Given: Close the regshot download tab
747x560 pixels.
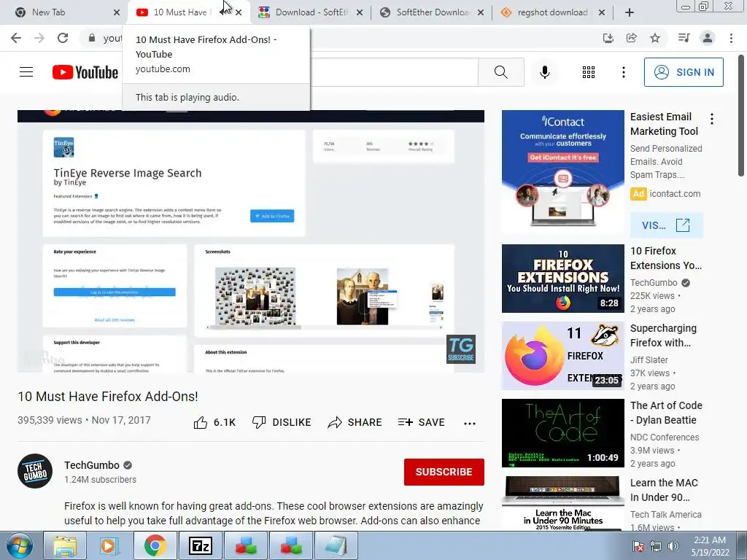Looking at the screenshot, I should click(x=602, y=12).
